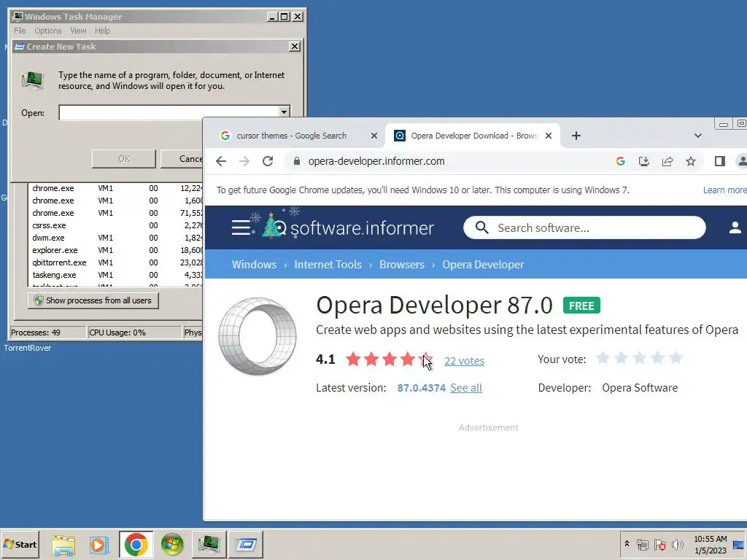The image size is (747, 560).
Task: Expand the Open dropdown in Create New Task
Action: (x=284, y=112)
